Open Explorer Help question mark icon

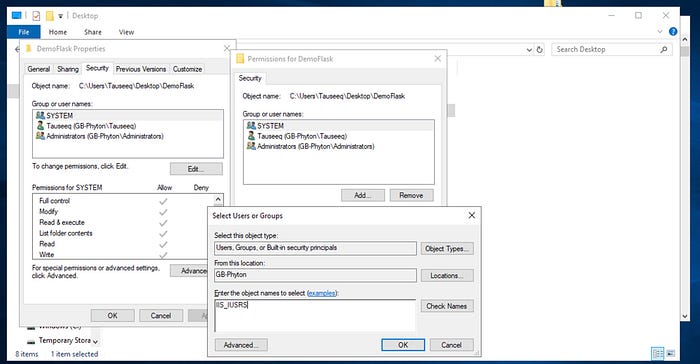coord(673,32)
